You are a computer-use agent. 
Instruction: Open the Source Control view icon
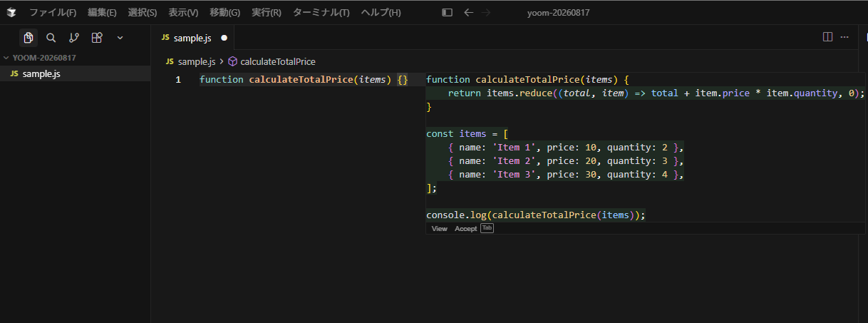74,38
